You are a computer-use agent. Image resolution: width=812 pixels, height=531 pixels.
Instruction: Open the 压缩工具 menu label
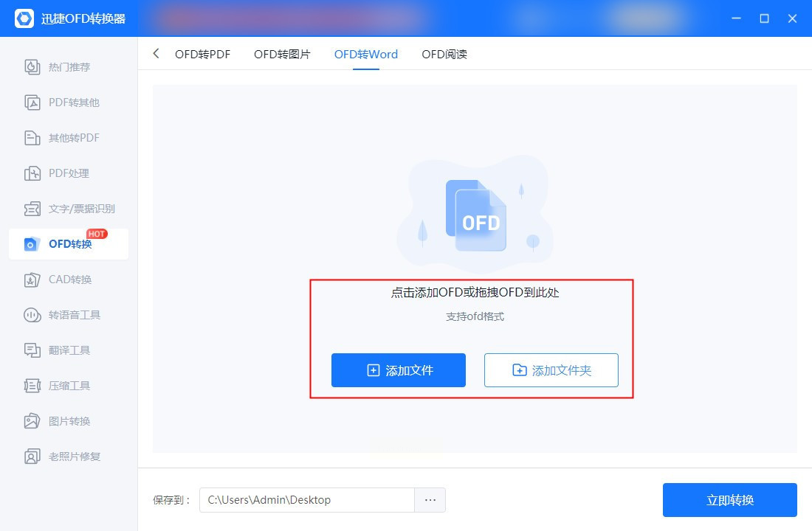[69, 386]
